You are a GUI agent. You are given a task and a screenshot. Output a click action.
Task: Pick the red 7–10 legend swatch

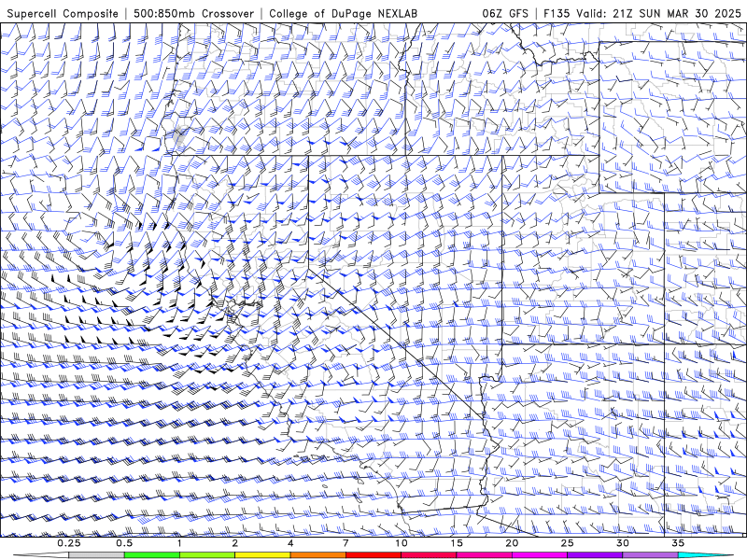tap(373, 555)
